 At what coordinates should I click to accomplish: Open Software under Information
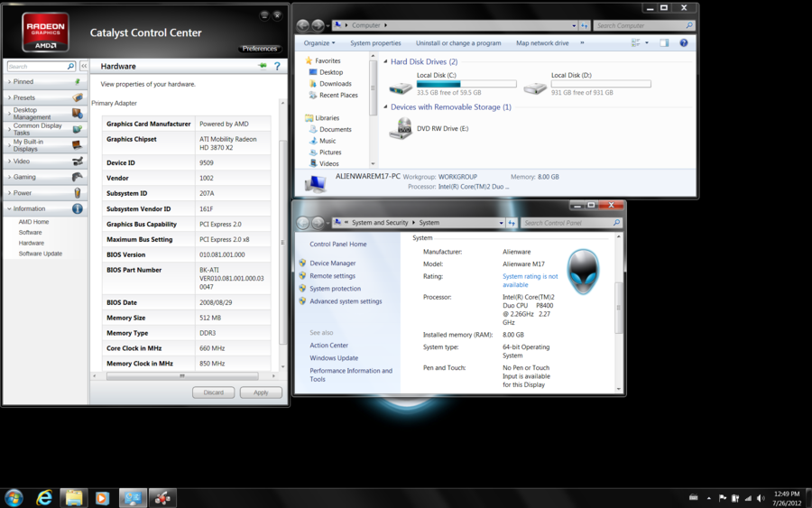pos(30,233)
